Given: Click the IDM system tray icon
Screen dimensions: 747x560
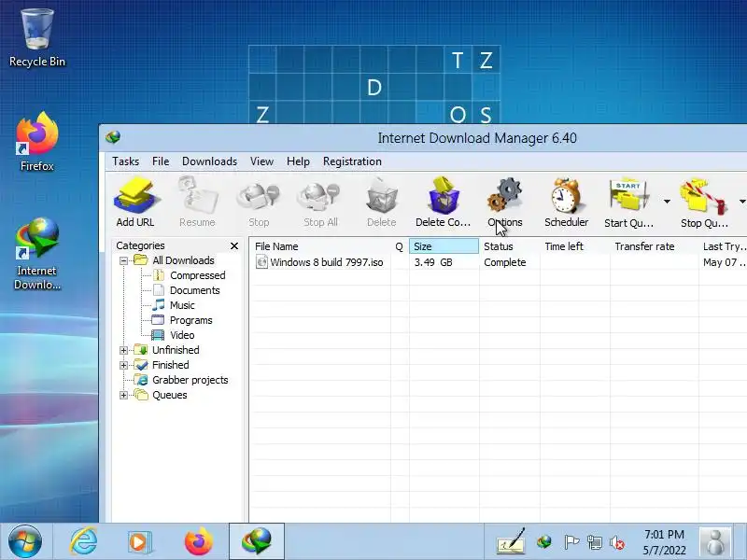Looking at the screenshot, I should click(x=544, y=541).
